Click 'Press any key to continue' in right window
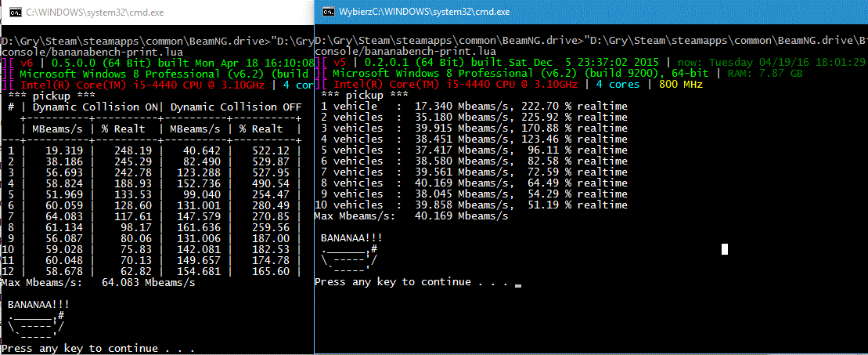 pyautogui.click(x=391, y=282)
